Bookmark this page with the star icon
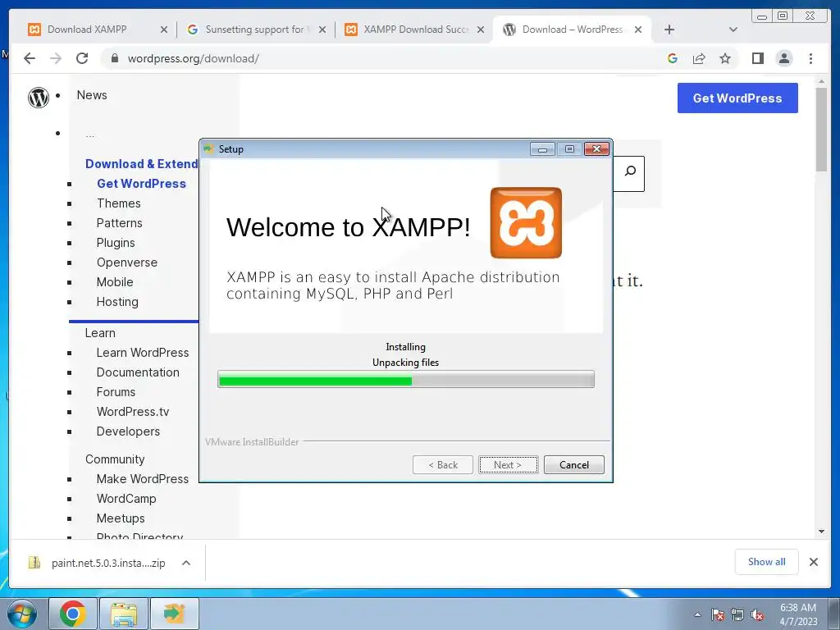 725,58
